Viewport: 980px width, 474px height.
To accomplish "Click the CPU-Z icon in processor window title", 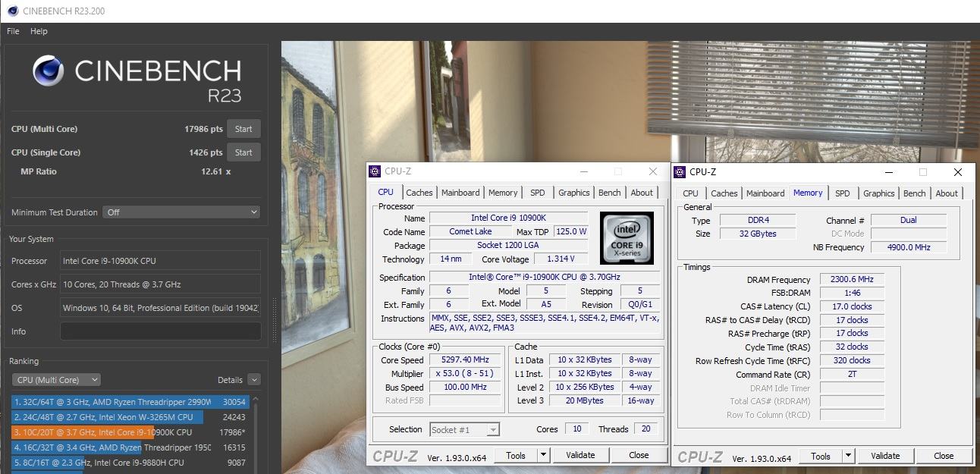I will tap(375, 172).
